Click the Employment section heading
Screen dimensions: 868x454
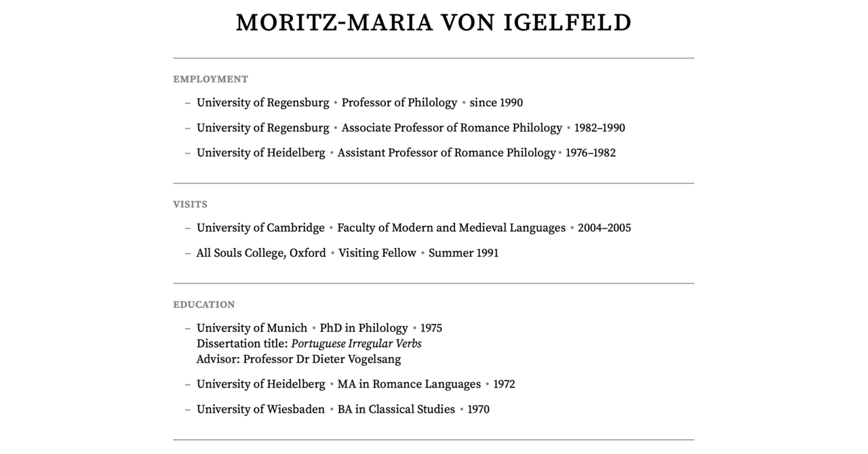pos(210,79)
